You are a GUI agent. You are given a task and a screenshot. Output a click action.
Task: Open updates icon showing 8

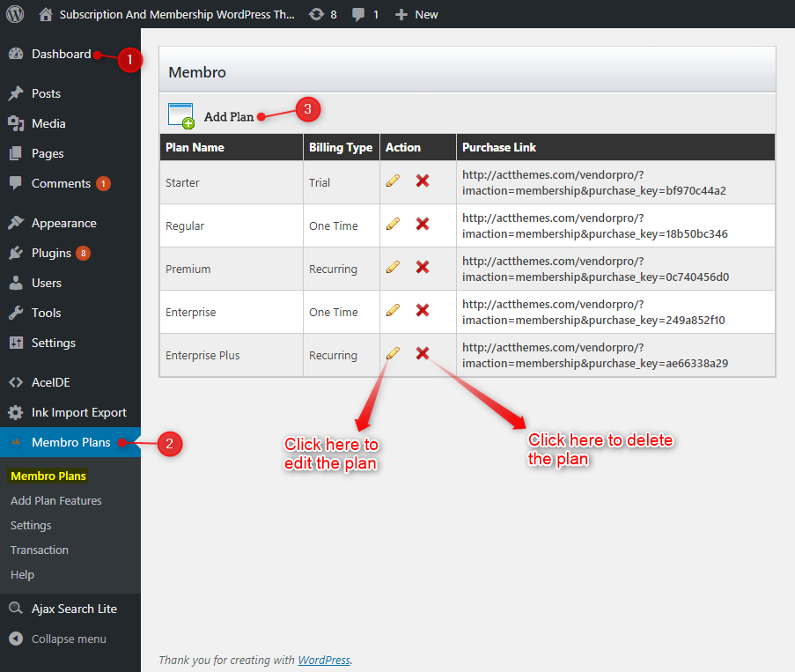(x=316, y=14)
